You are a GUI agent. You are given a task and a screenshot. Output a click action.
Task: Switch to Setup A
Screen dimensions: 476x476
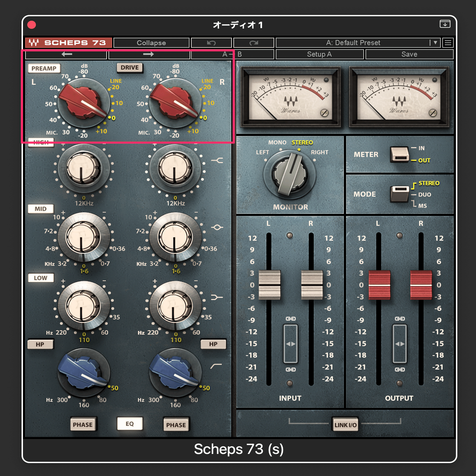coord(319,54)
